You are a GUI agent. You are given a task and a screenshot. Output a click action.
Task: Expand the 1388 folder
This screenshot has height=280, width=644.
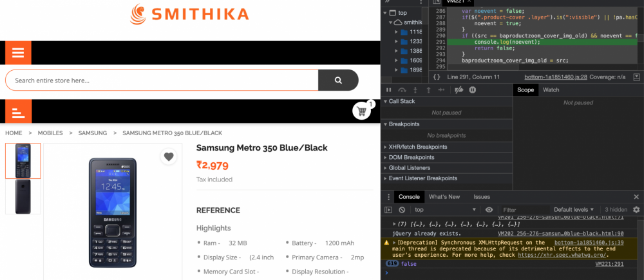396,51
